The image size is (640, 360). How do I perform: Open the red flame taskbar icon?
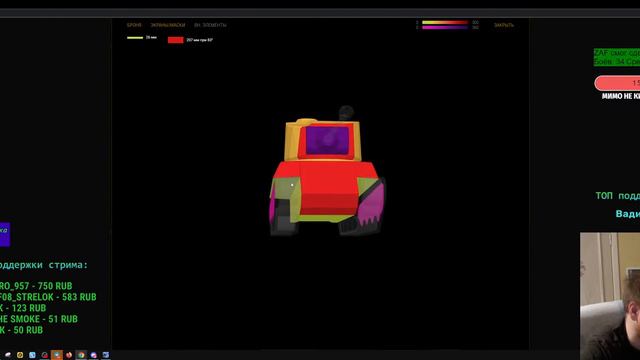[69, 355]
